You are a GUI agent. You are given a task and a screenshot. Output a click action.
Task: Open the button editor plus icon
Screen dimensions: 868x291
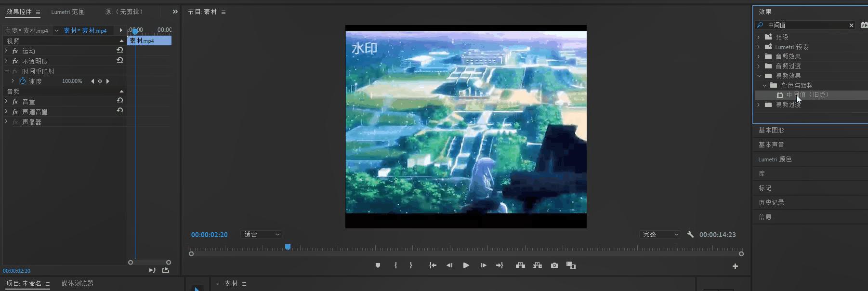click(735, 266)
